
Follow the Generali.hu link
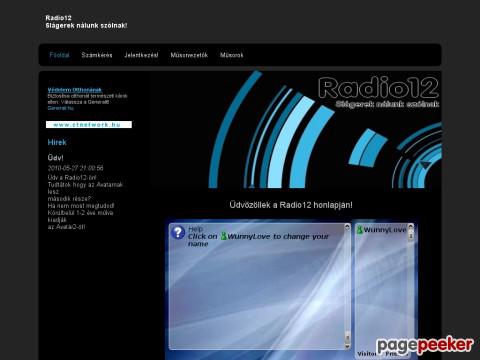[60, 108]
